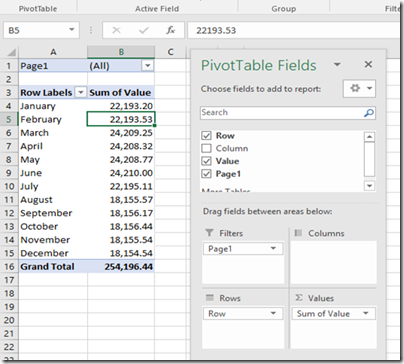404x364 pixels.
Task: Select row 5 header
Action: pyautogui.click(x=9, y=119)
